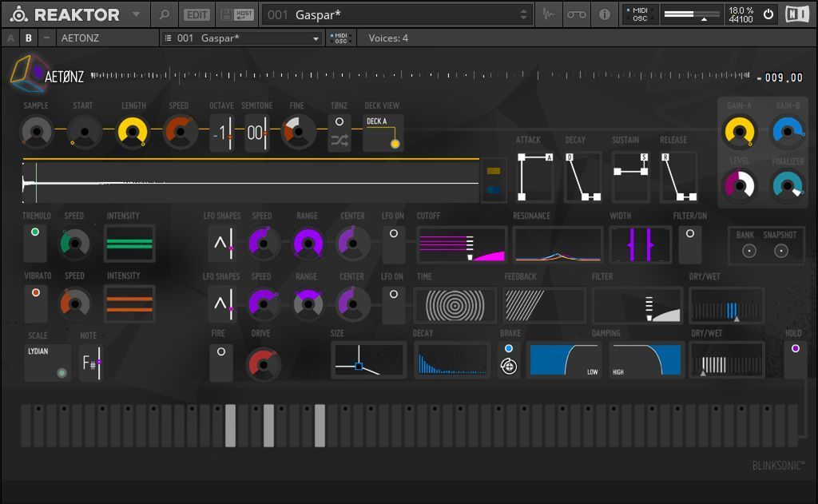Click the audio engine power button
The image size is (818, 504).
click(x=768, y=14)
